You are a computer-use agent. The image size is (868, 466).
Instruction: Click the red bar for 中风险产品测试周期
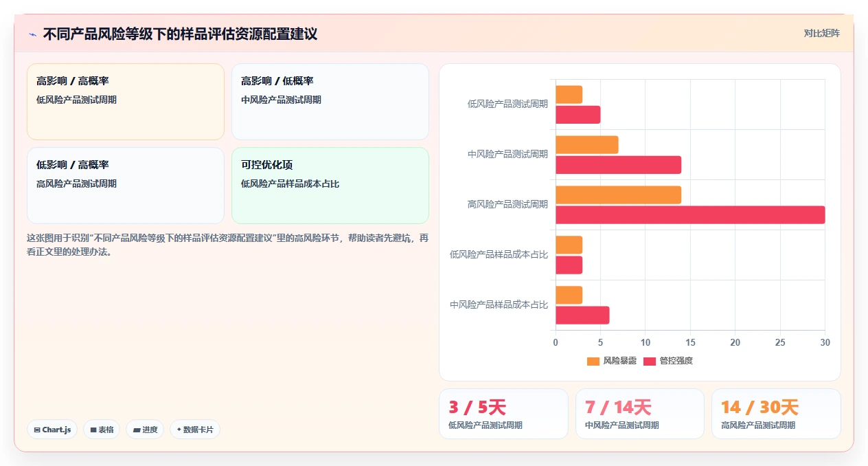coord(619,165)
